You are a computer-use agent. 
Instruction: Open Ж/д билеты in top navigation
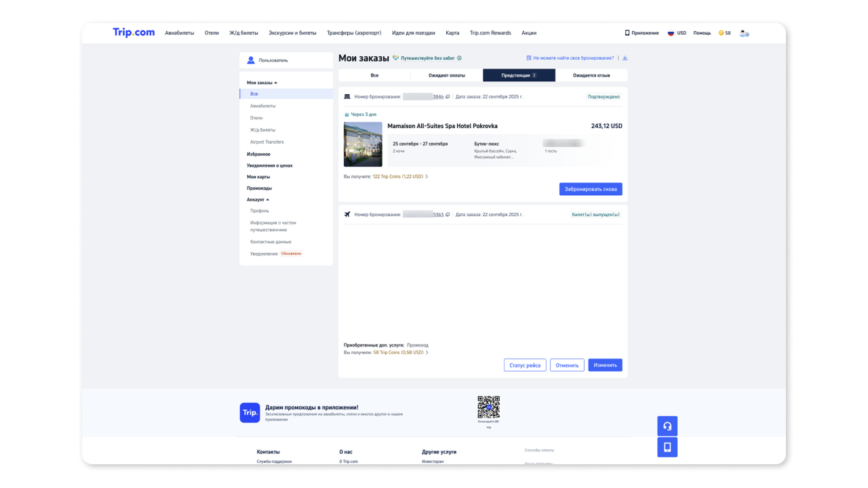(243, 33)
